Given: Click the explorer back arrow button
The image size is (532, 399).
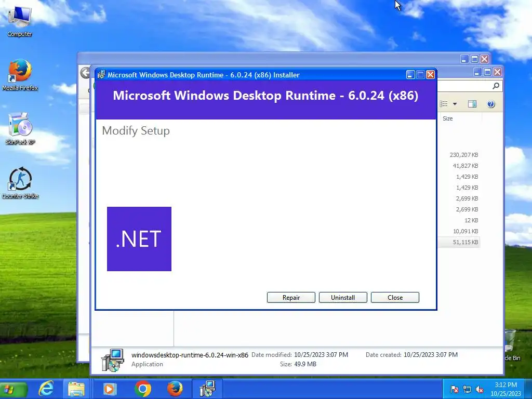Looking at the screenshot, I should 85,73.
